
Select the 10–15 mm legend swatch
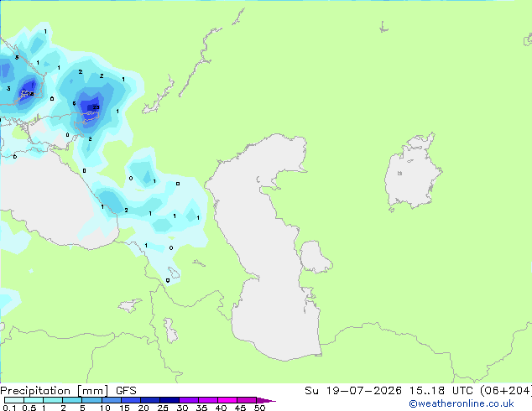[111, 400]
